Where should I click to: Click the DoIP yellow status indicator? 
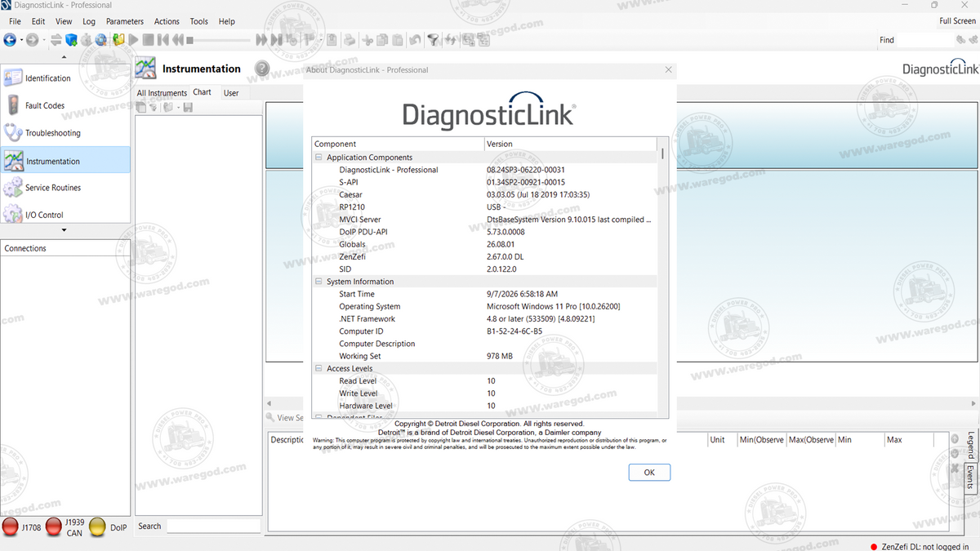click(x=97, y=527)
